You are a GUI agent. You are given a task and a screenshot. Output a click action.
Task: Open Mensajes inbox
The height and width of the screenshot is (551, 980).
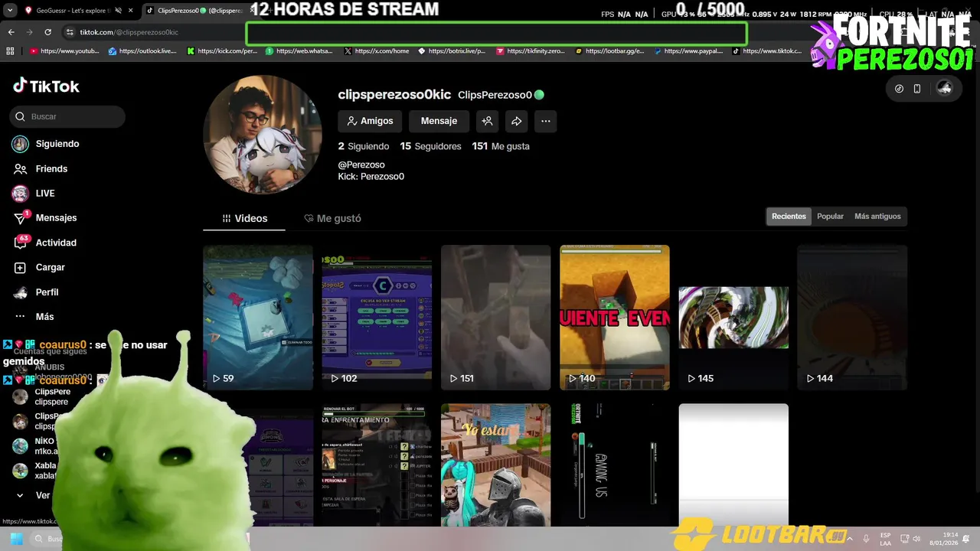click(x=45, y=218)
